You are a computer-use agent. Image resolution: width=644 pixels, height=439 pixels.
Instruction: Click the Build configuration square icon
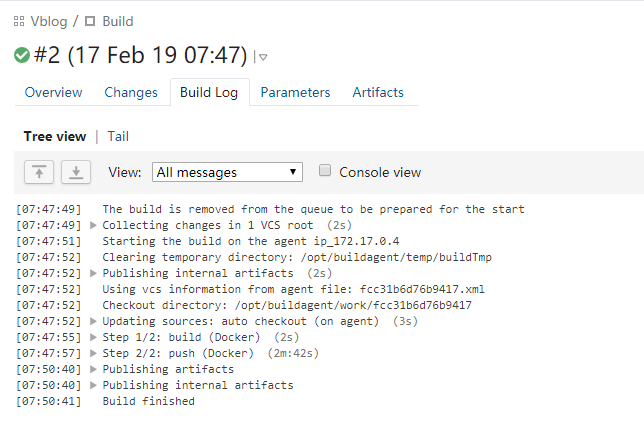pyautogui.click(x=90, y=21)
